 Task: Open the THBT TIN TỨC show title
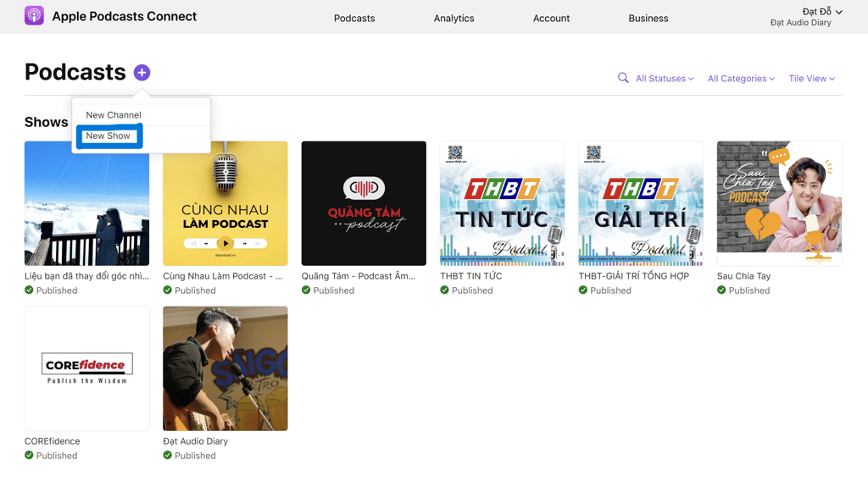(x=471, y=276)
